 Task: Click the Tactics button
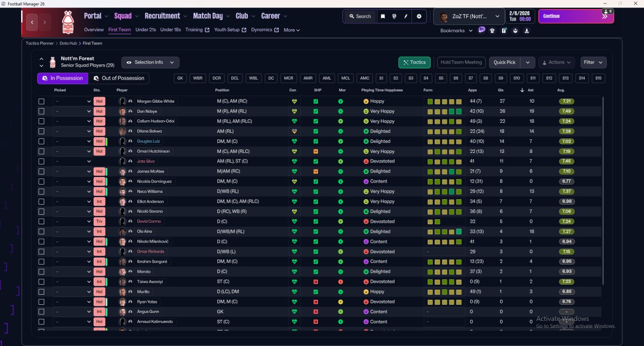click(x=414, y=62)
